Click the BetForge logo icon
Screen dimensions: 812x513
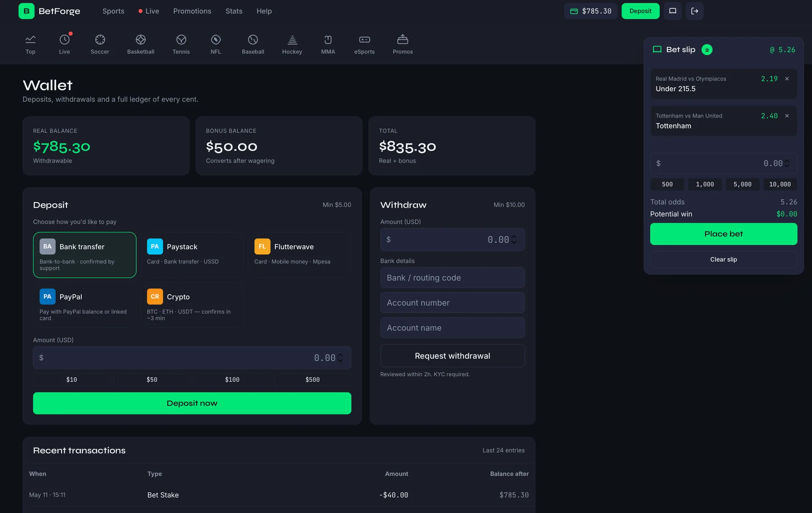pyautogui.click(x=26, y=11)
